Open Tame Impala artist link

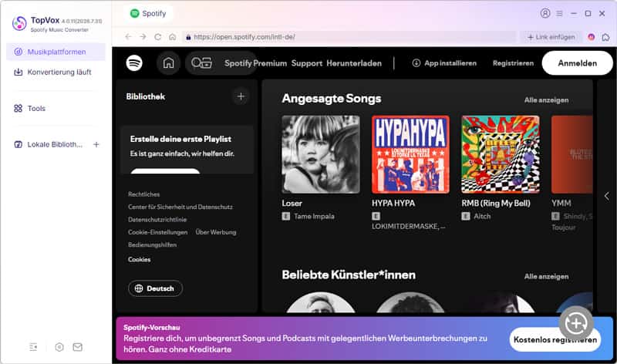point(314,216)
